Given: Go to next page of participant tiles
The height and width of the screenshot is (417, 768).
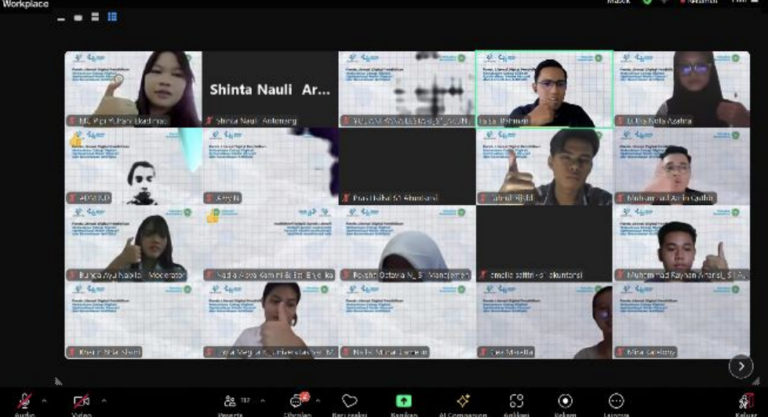Looking at the screenshot, I should click(741, 367).
